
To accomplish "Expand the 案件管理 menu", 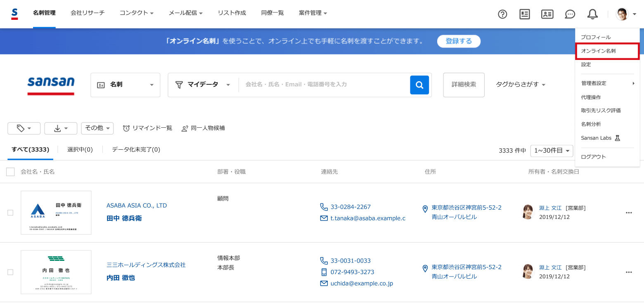I will 313,13.
